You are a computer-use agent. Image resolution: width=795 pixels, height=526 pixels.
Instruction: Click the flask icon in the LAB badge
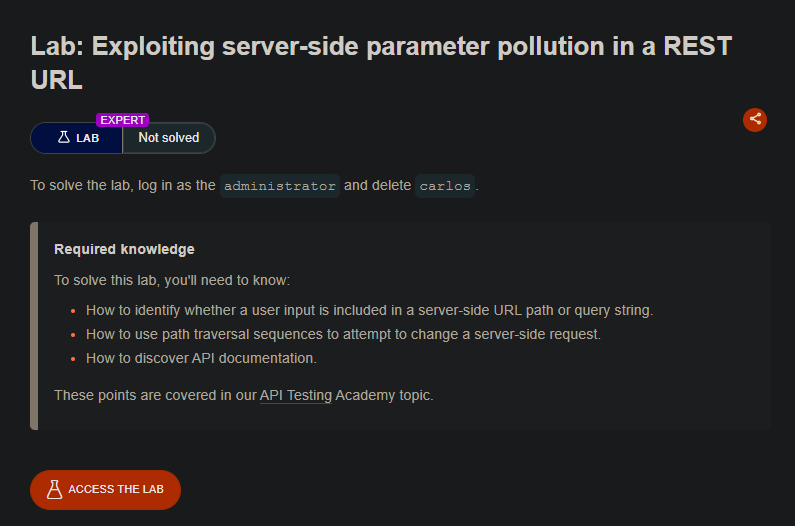64,137
